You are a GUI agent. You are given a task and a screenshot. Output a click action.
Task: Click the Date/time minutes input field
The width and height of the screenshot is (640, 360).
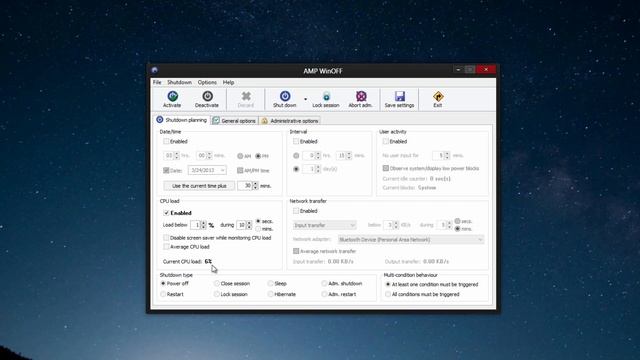coord(201,156)
